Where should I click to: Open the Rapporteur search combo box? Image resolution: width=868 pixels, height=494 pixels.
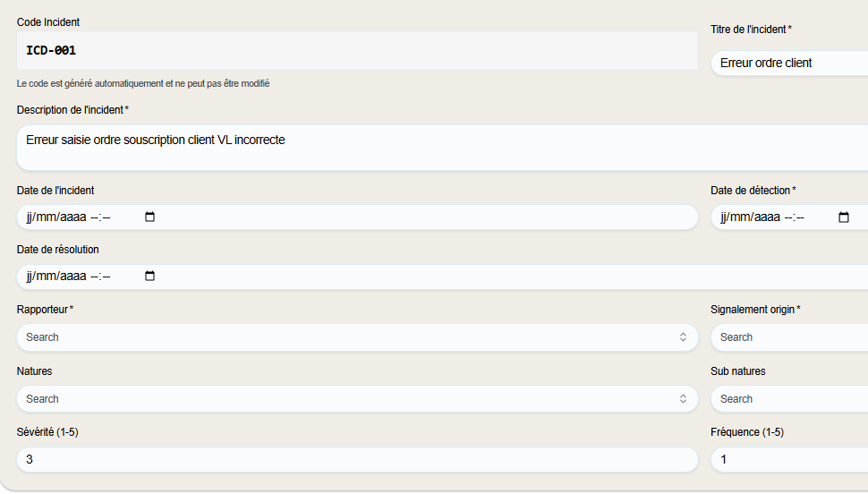pyautogui.click(x=349, y=337)
